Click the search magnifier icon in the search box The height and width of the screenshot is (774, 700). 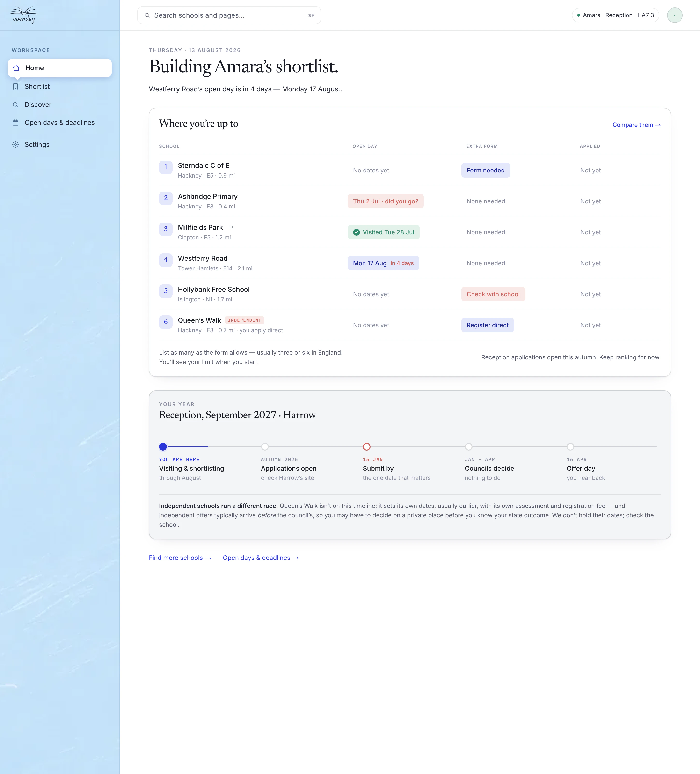[147, 15]
